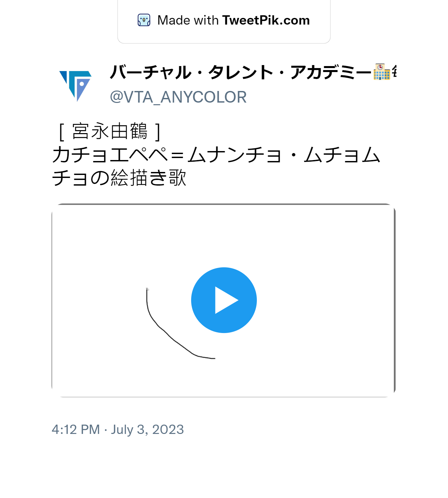
Task: Click the equals sign in tweet text
Action: click(x=178, y=155)
